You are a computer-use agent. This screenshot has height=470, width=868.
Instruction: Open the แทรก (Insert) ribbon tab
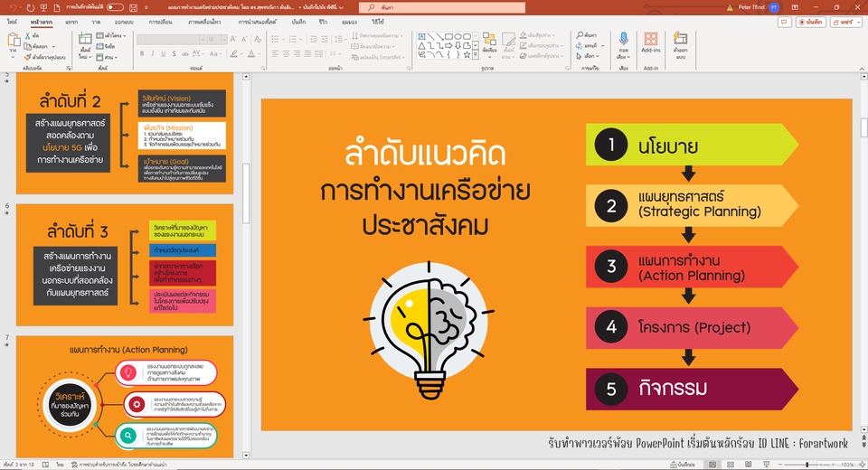click(71, 22)
